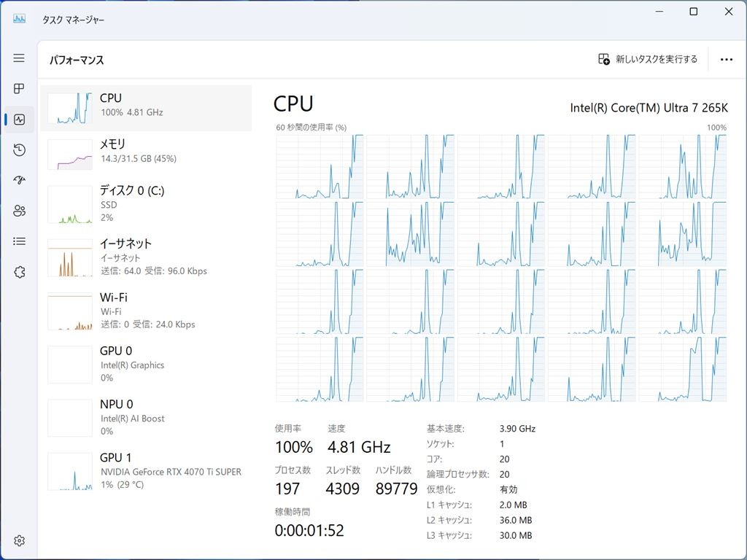Select GPU 0 Intel Graphics item
The width and height of the screenshot is (747, 560).
(x=146, y=364)
